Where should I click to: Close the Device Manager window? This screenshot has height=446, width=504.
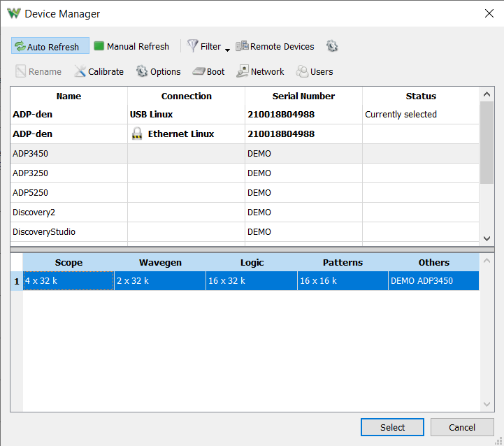489,13
